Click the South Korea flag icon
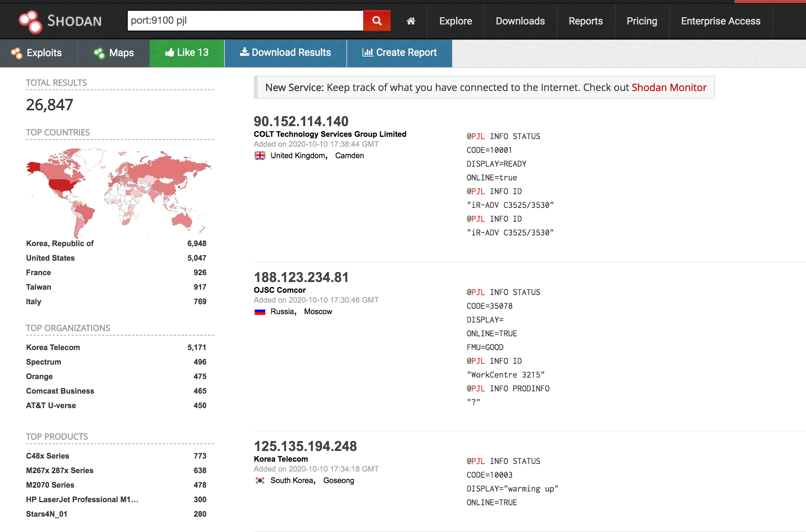 coord(260,480)
